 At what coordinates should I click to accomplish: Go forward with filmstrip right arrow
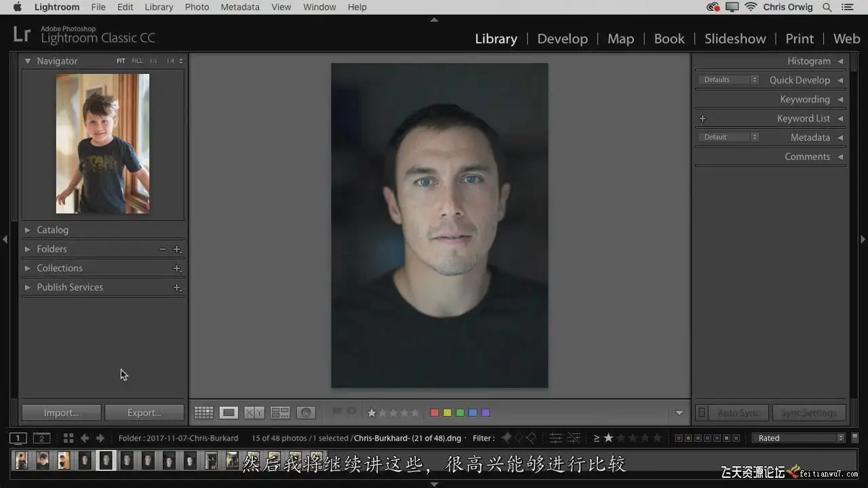100,438
